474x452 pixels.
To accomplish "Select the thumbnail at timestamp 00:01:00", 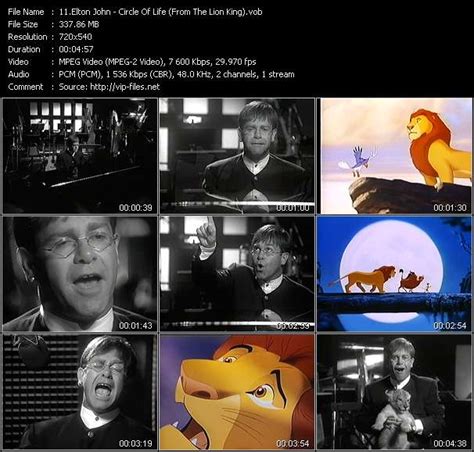I will point(237,156).
